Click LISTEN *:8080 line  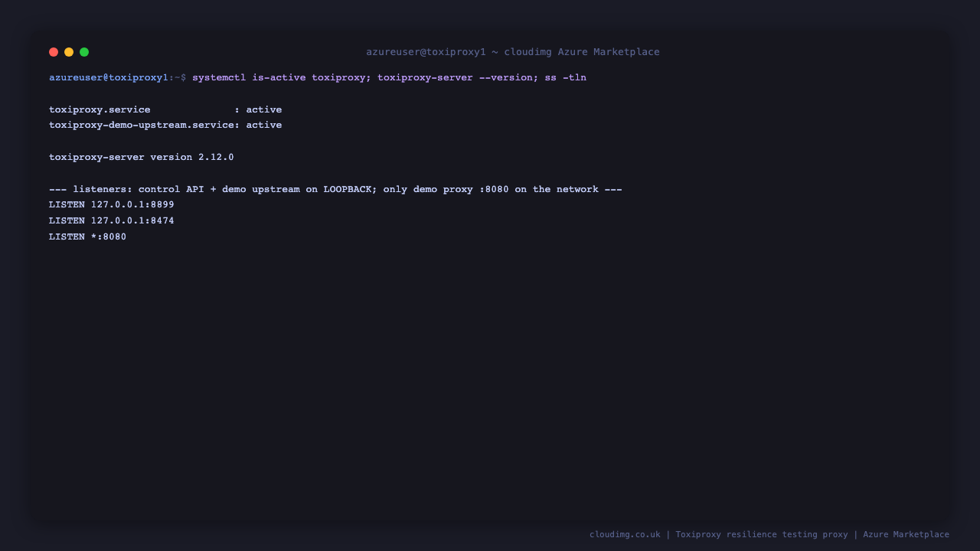tap(88, 236)
